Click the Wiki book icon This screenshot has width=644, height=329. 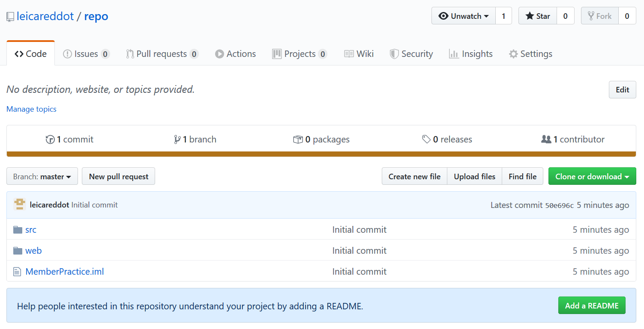point(349,54)
